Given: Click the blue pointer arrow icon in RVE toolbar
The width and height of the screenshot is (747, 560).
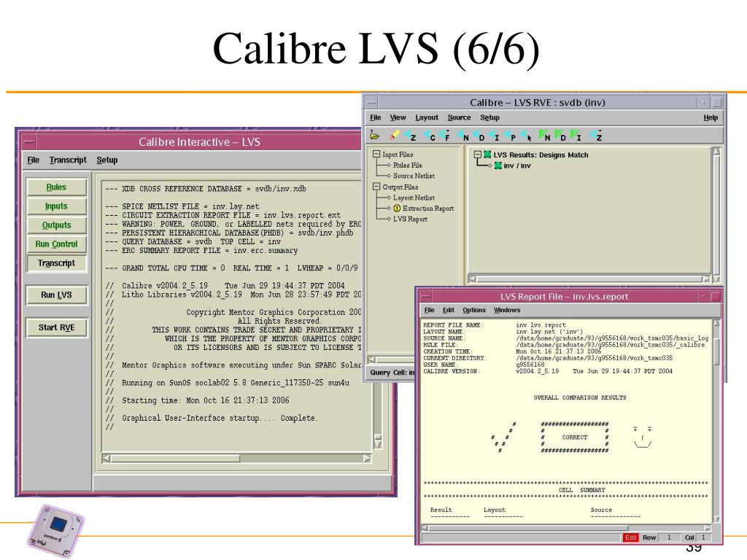Looking at the screenshot, I should click(527, 136).
